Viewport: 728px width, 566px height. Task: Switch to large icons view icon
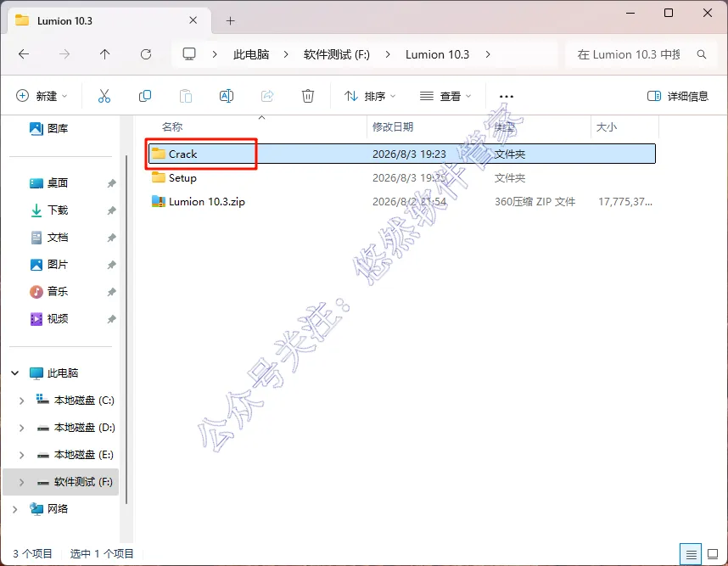(713, 554)
